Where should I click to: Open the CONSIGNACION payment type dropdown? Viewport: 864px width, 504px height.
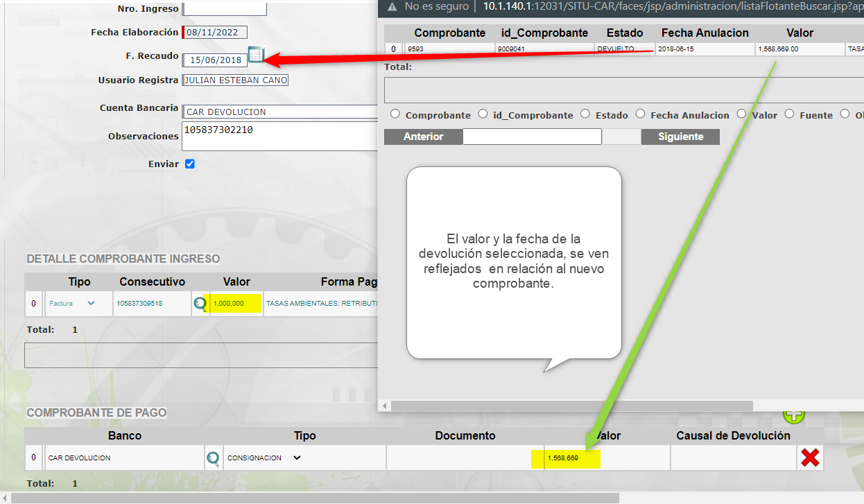pyautogui.click(x=297, y=458)
